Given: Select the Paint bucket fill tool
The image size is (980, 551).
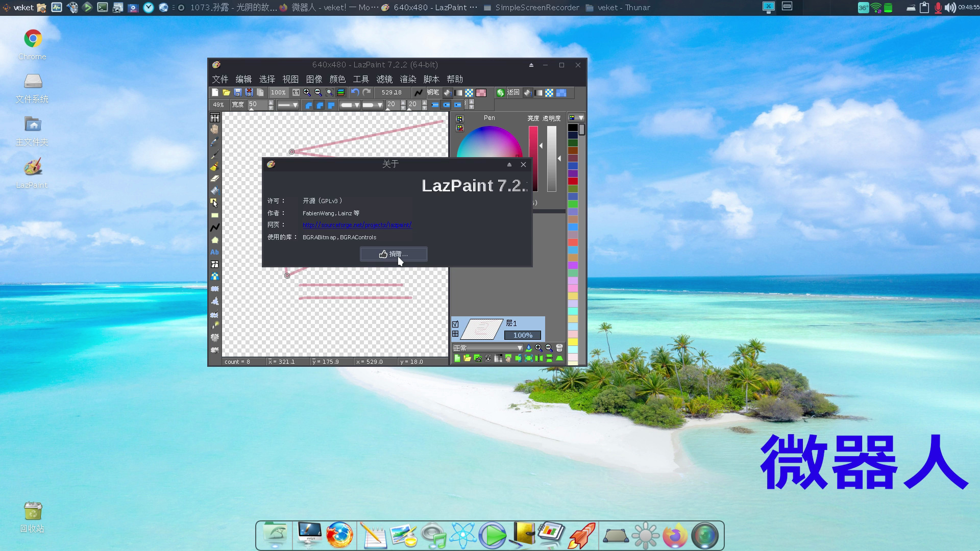Looking at the screenshot, I should [215, 191].
